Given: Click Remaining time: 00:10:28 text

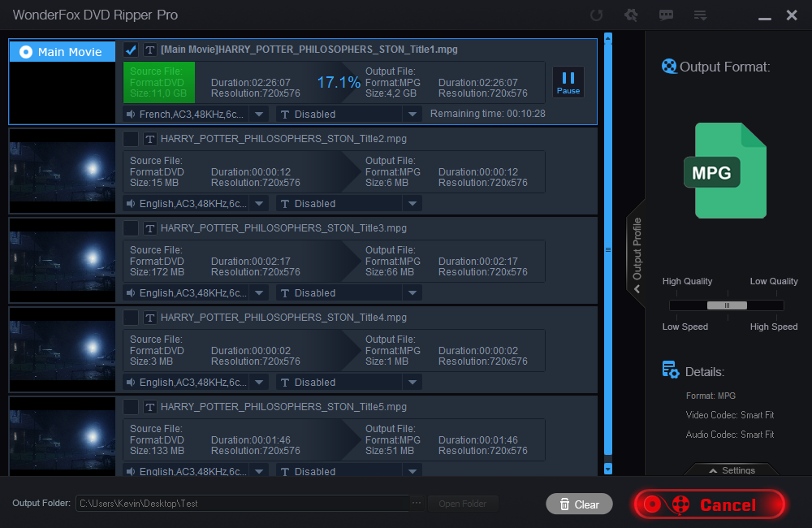Looking at the screenshot, I should (487, 114).
